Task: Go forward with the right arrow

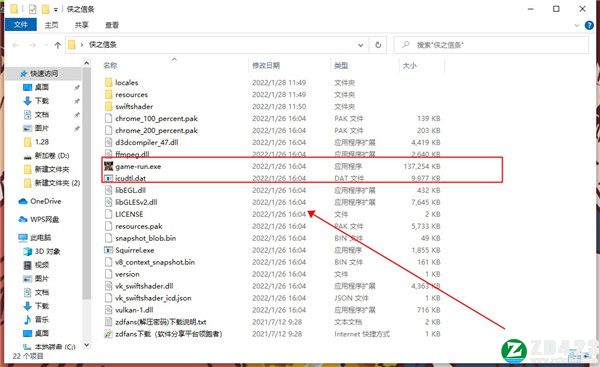Action: pyautogui.click(x=33, y=45)
